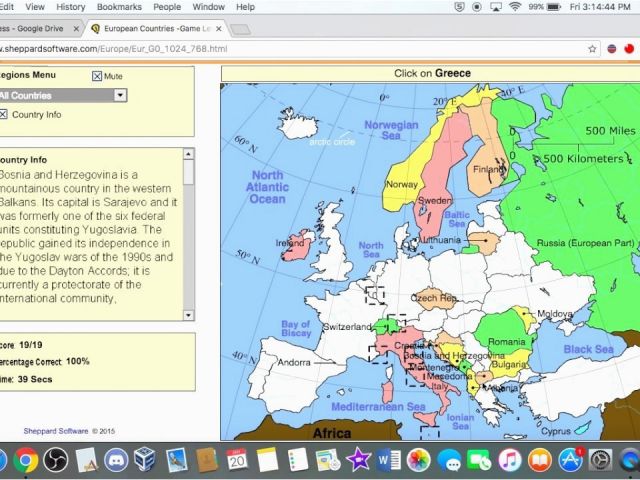The height and width of the screenshot is (480, 640).
Task: Click the Time 39 Secs text
Action: click(x=26, y=379)
